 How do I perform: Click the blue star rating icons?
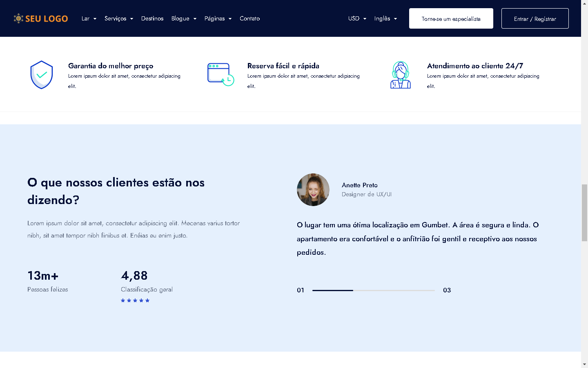(135, 301)
